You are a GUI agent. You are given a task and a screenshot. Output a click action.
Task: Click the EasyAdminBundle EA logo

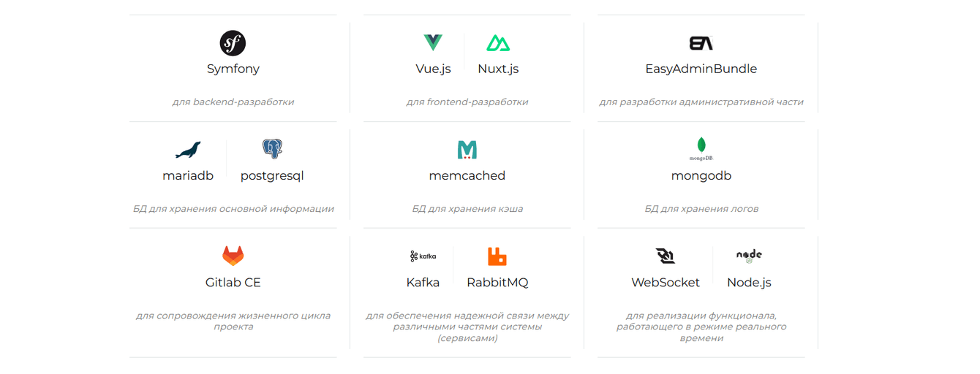[701, 43]
